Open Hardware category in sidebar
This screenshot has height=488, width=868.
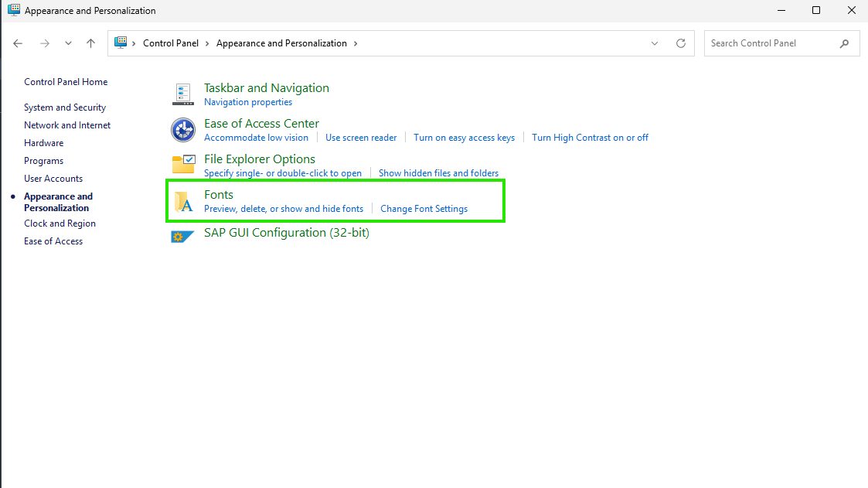pos(44,143)
